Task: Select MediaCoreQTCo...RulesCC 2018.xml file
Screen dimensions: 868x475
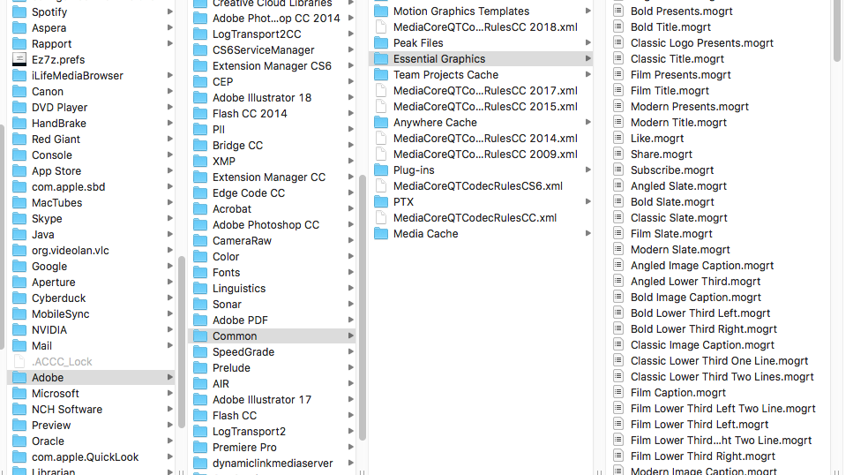Action: pyautogui.click(x=481, y=27)
